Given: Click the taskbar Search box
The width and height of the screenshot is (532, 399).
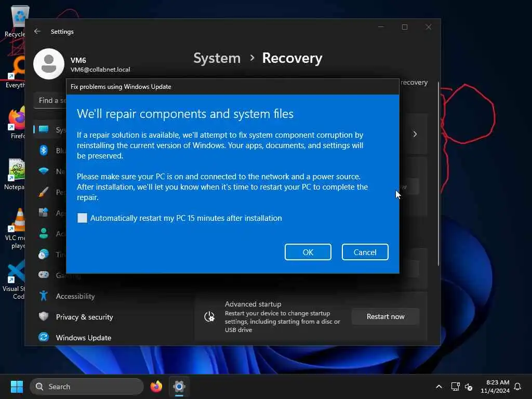Looking at the screenshot, I should coord(87,387).
